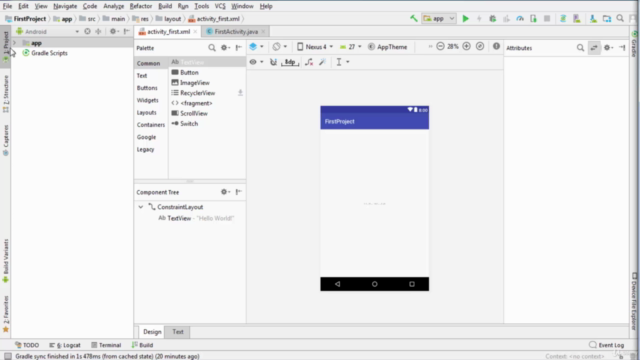Image resolution: width=640 pixels, height=360 pixels.
Task: Toggle autoconnect magnet icon
Action: click(273, 62)
